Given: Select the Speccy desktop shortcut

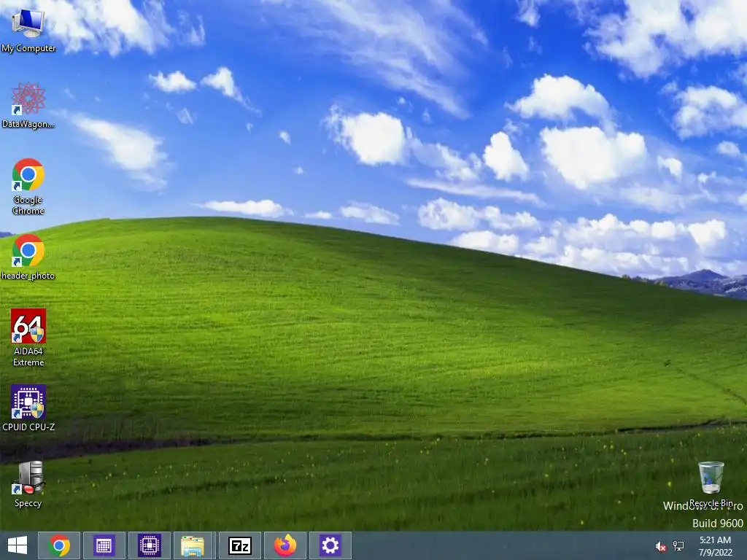Looking at the screenshot, I should pos(28,484).
